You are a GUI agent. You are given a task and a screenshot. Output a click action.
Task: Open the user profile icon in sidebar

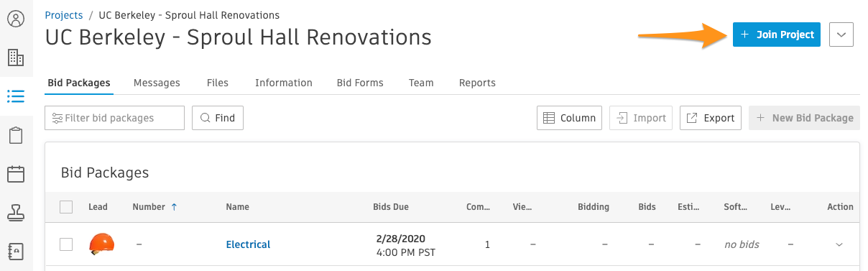(x=16, y=19)
